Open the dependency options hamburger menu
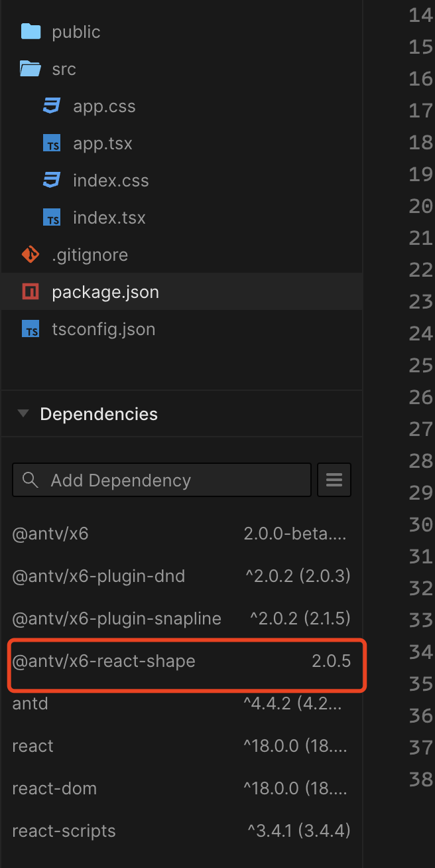Screen dimensions: 435x868 pos(334,479)
